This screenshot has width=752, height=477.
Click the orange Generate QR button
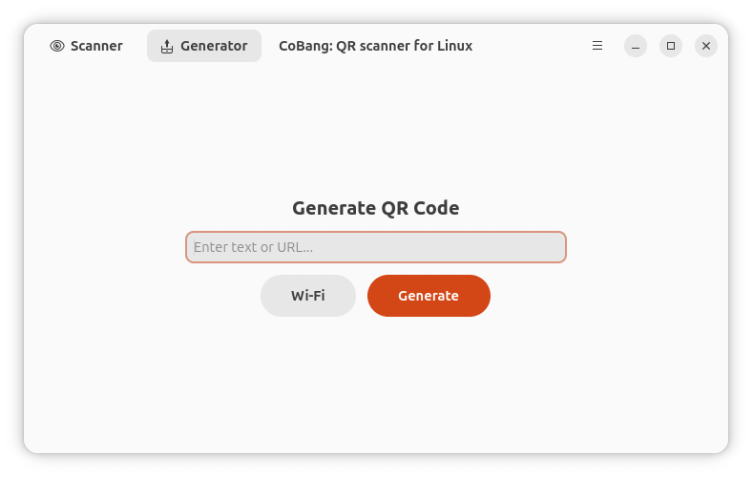click(429, 296)
